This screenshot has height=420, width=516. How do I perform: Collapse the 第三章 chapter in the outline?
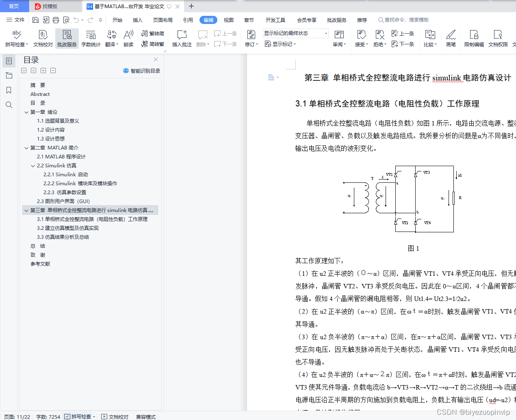(26, 210)
